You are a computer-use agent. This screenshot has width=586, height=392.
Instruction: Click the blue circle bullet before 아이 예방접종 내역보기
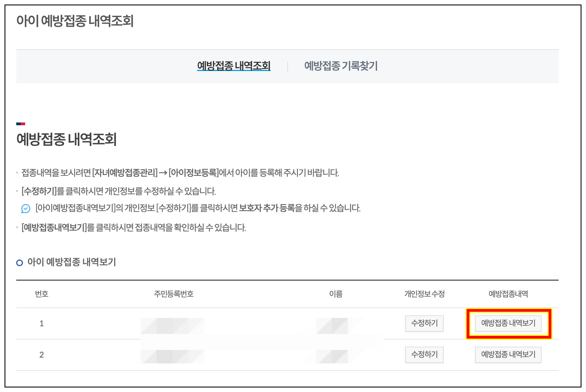click(x=20, y=263)
